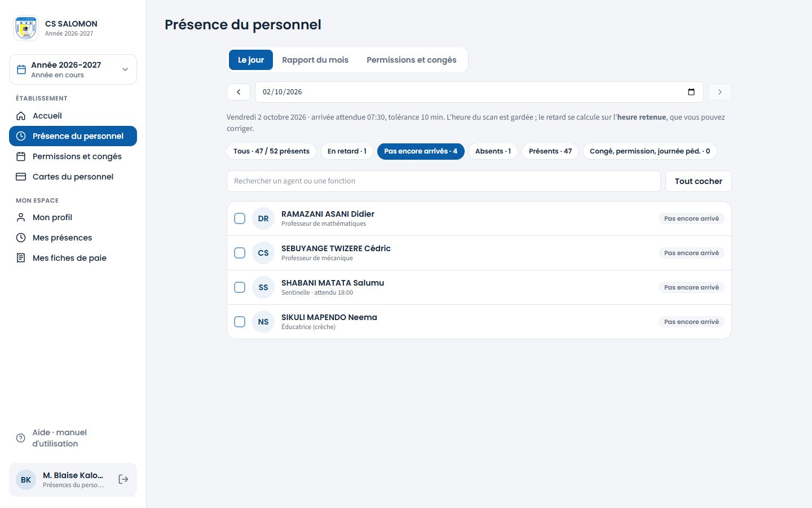This screenshot has width=812, height=508.
Task: Open the date picker calendar icon
Action: pos(691,92)
